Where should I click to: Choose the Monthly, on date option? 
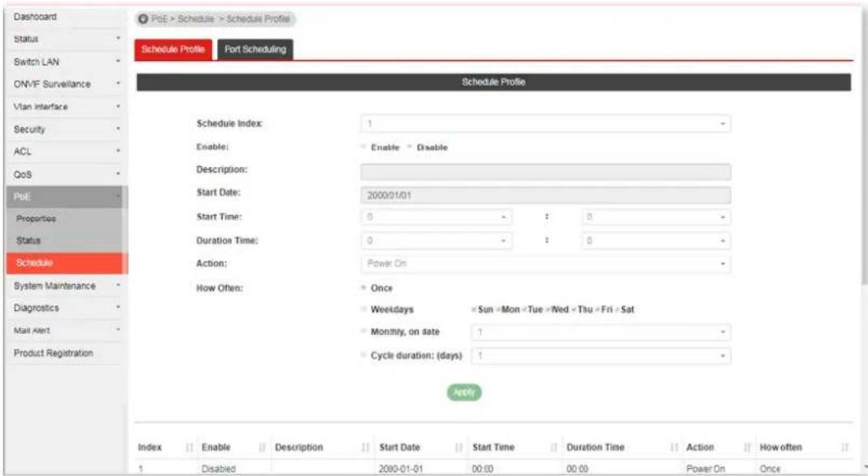pos(363,332)
